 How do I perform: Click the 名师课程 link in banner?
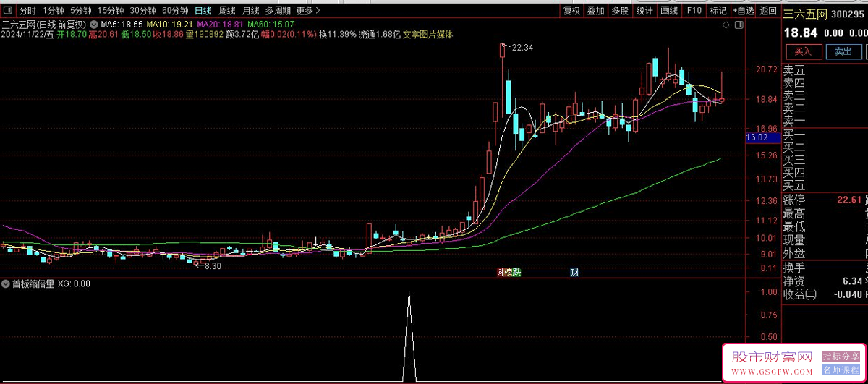pyautogui.click(x=841, y=370)
